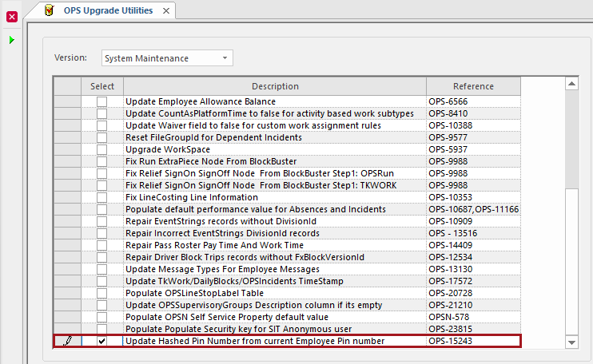Tick Populate Security key SIT checkbox
Viewport: 593px width, 364px height.
pos(101,329)
